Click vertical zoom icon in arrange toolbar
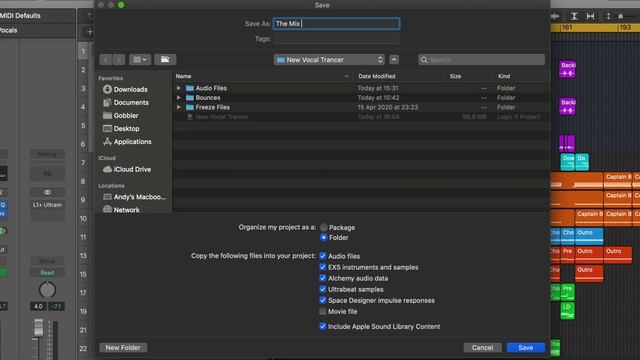This screenshot has width=640, height=360. [x=574, y=16]
